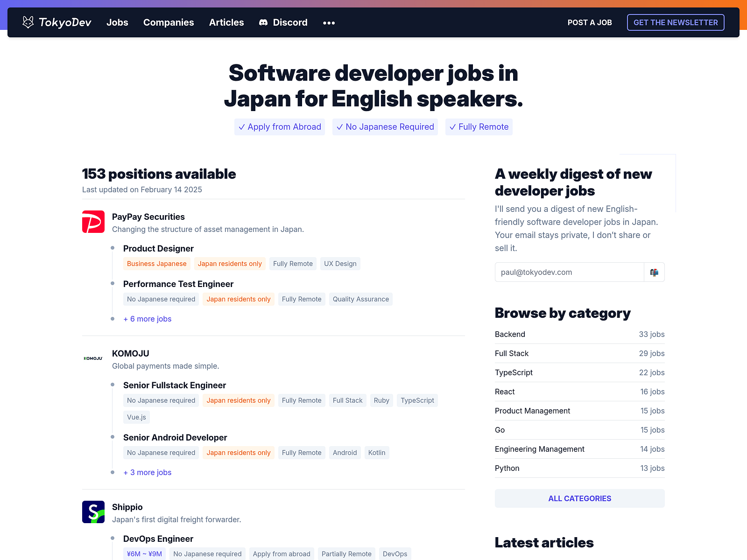Toggle the No Japanese Required filter

(385, 126)
